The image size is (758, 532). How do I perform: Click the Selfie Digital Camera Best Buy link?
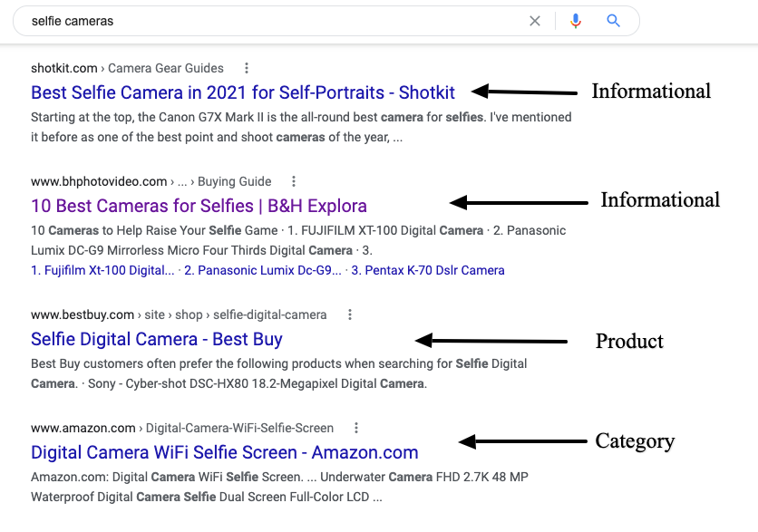tap(156, 339)
